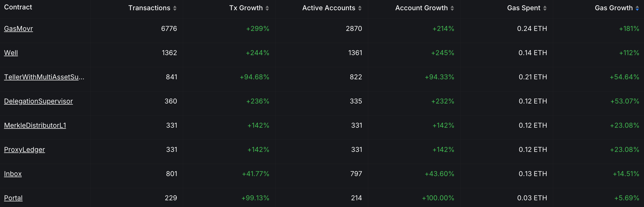Screen dimensions: 644x207
Task: Click Well's 0.14 ETH gas spent cell
Action: tap(533, 53)
